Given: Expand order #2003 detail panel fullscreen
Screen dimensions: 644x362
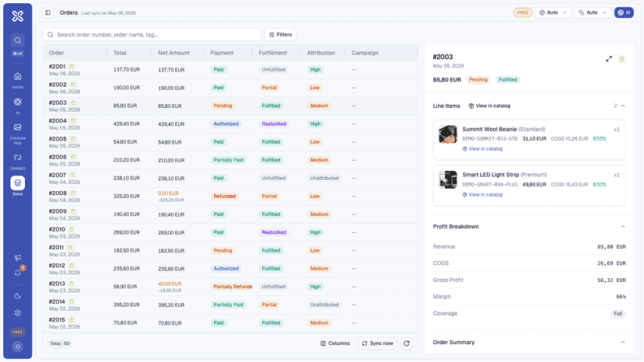Looking at the screenshot, I should (609, 59).
